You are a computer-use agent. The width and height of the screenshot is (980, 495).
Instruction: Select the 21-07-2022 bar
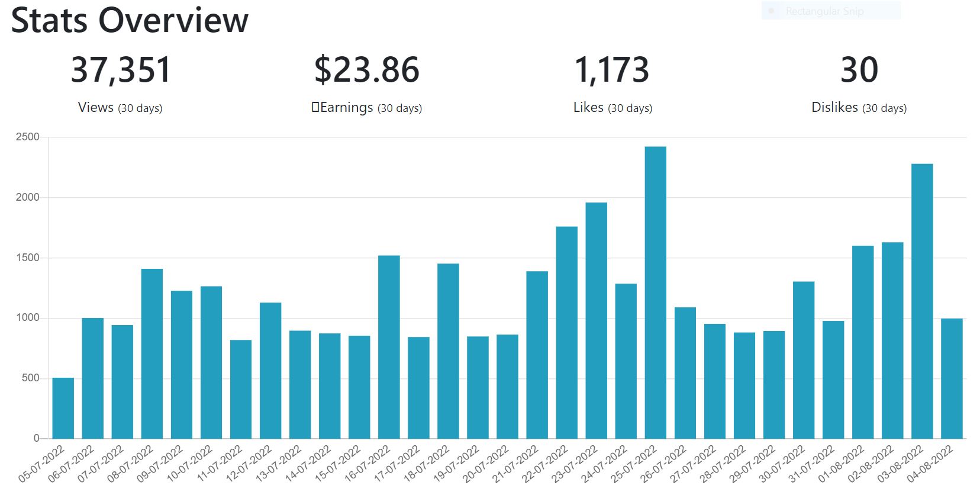tap(537, 355)
